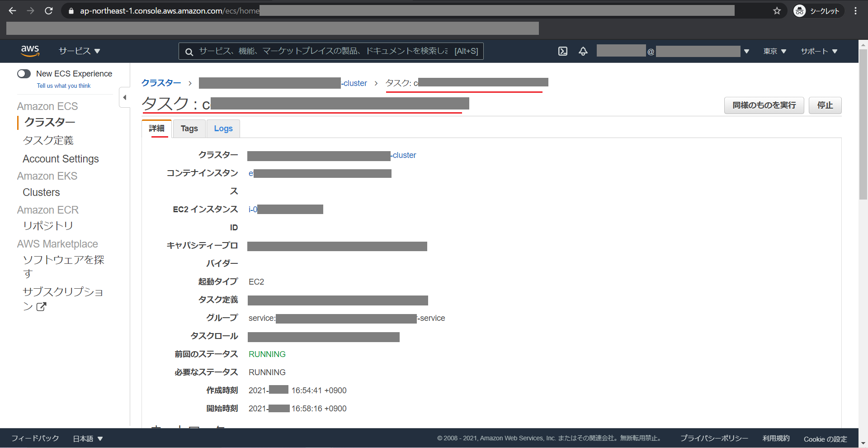Open EKS Clusters in the sidebar

pos(41,192)
